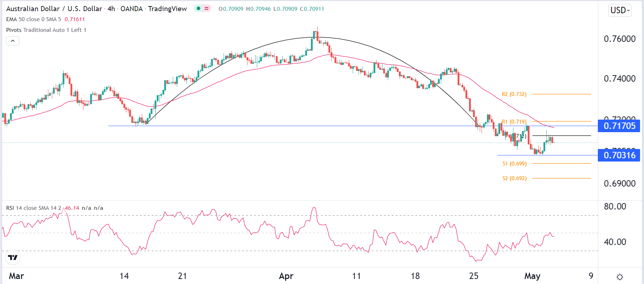Viewport: 644px width, 284px height.
Task: Select the 0.70316 price label
Action: (619, 155)
